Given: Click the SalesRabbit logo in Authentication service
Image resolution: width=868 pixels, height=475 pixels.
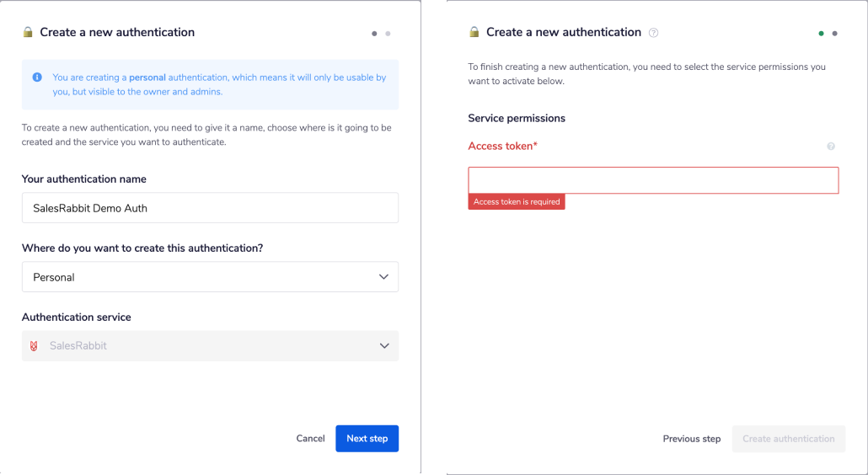Looking at the screenshot, I should [x=34, y=346].
